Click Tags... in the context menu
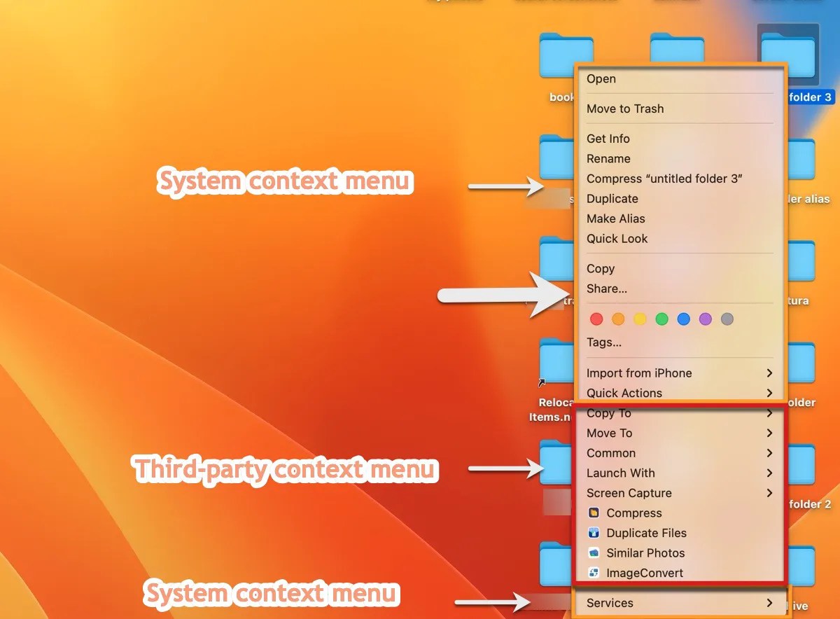Image resolution: width=840 pixels, height=619 pixels. point(604,342)
